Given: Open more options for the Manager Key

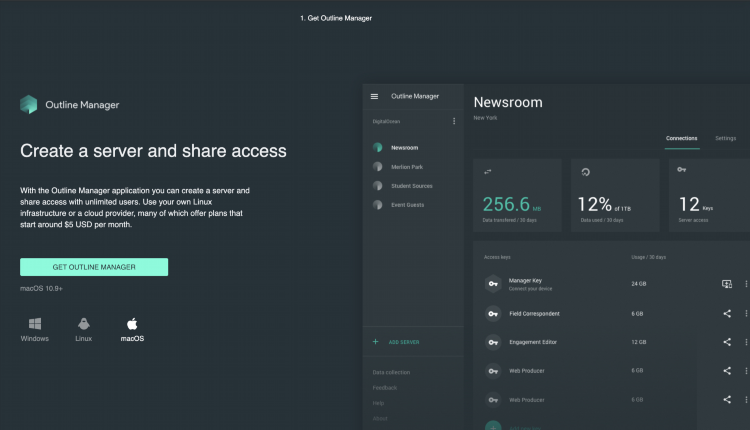Looking at the screenshot, I should pos(746,284).
